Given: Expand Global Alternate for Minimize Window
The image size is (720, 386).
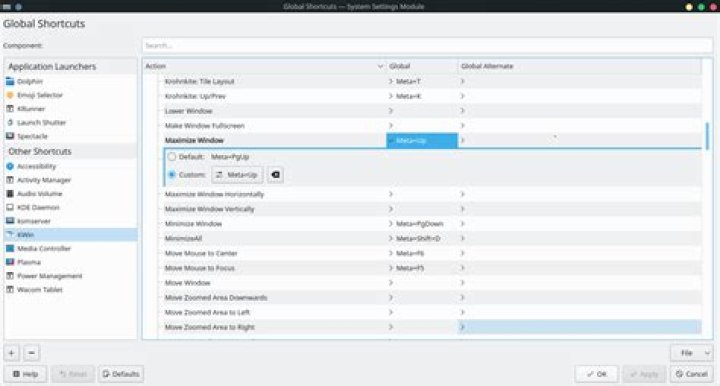Looking at the screenshot, I should 462,224.
